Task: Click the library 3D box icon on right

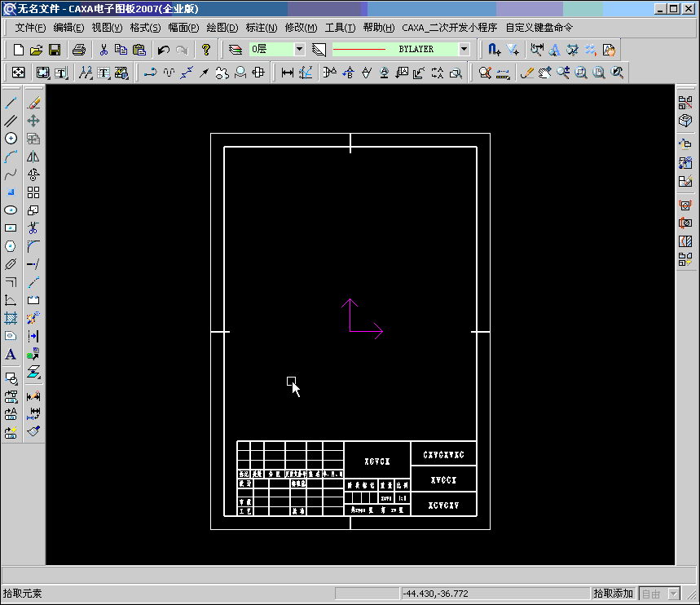Action: click(685, 121)
